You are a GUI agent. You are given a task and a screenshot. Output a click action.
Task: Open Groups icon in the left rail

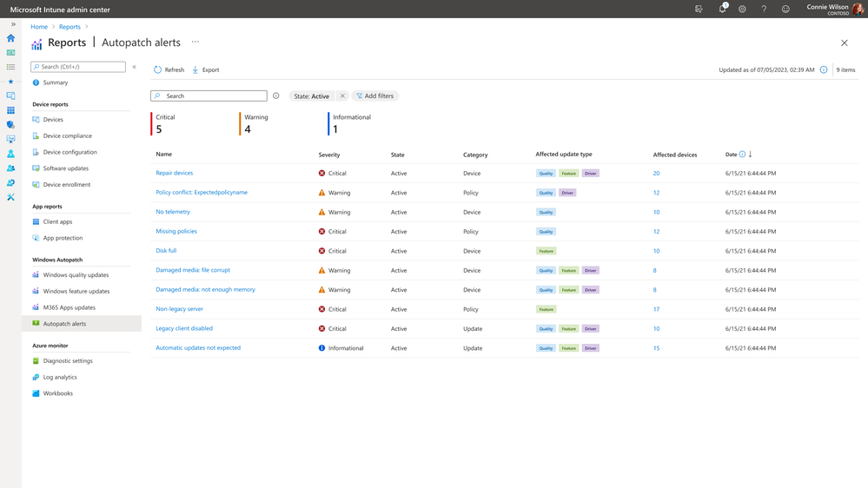pos(10,168)
